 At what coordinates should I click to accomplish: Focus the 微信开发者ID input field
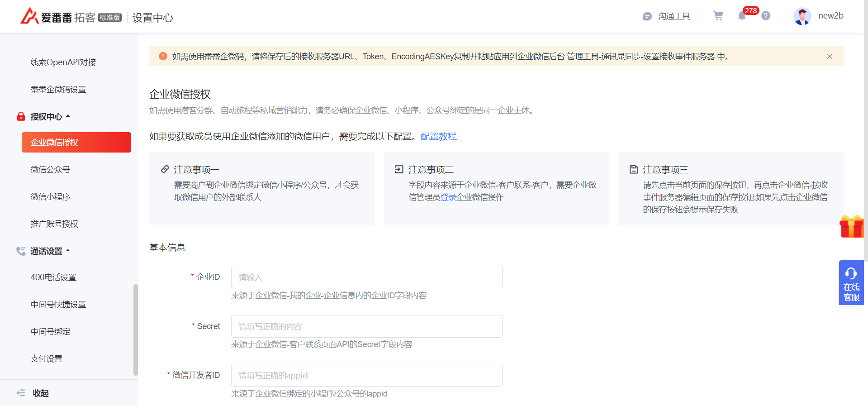click(x=367, y=375)
